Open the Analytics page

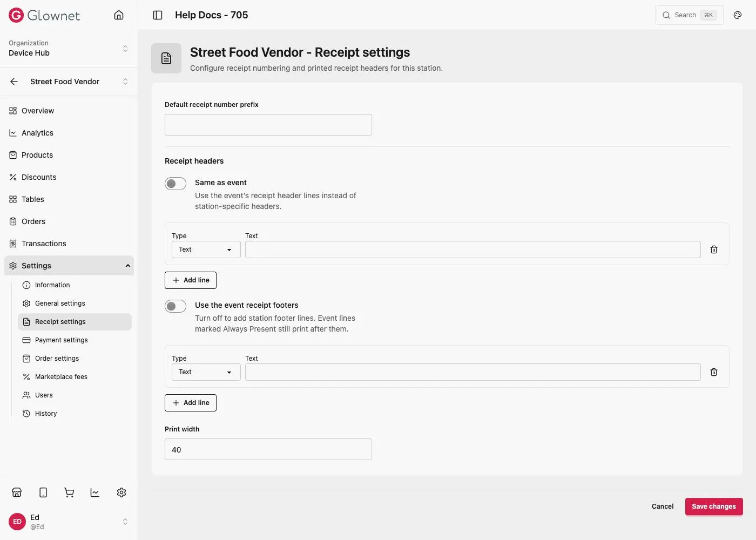(69, 133)
